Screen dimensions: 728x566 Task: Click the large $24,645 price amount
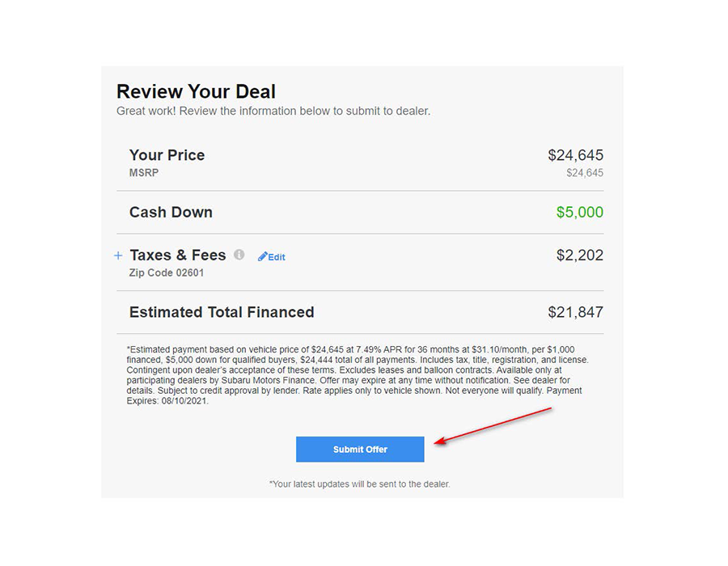pos(575,155)
